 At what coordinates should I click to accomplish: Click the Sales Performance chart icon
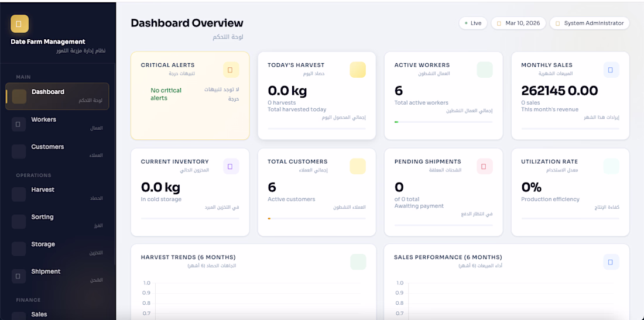(611, 261)
